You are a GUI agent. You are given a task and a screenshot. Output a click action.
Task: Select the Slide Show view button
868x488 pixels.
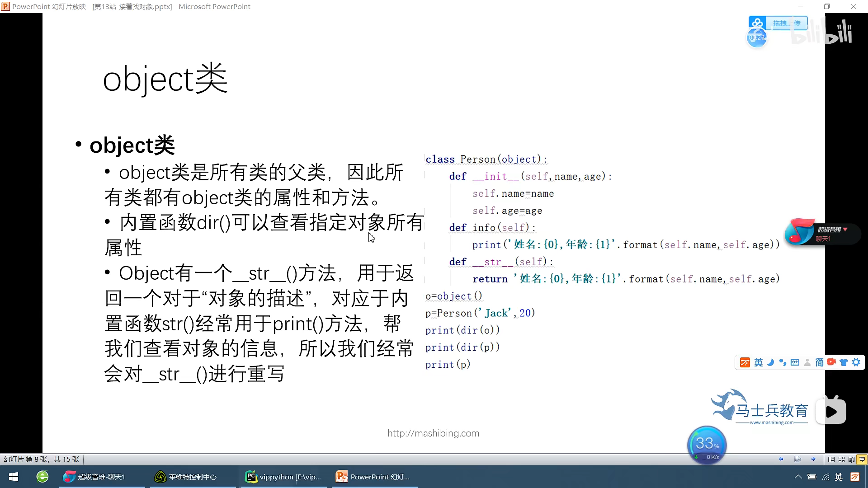[x=862, y=460]
